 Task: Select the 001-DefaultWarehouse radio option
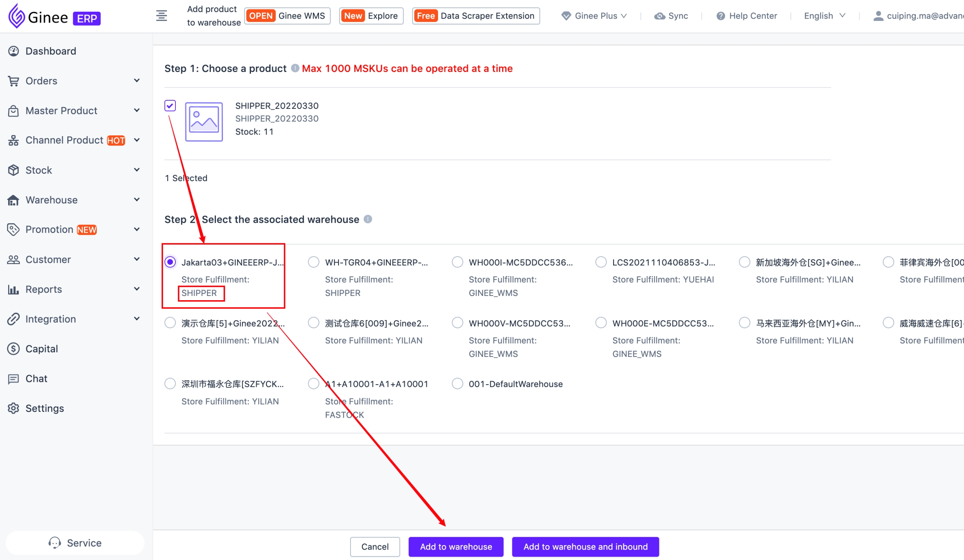coord(457,384)
